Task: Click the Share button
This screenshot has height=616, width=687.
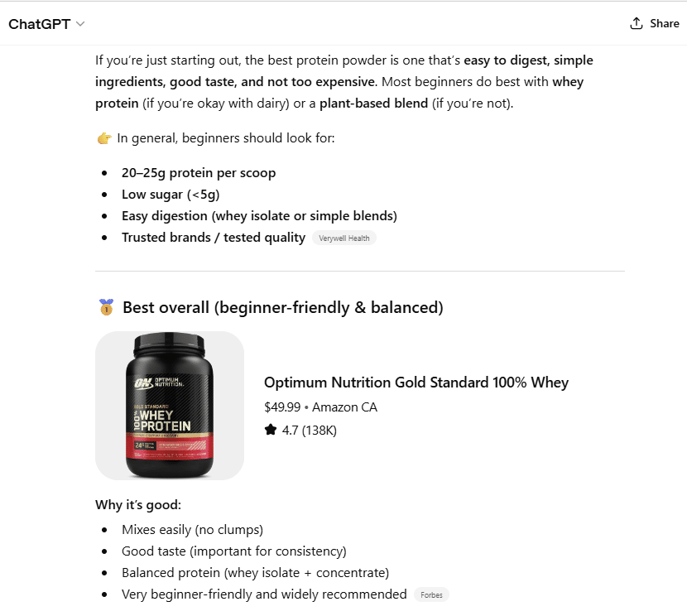Action: (654, 23)
